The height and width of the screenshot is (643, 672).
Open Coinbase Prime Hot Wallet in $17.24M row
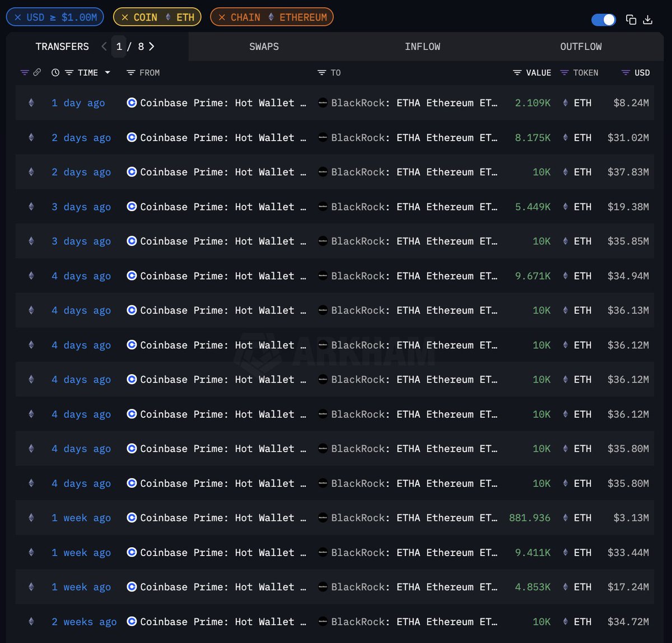(223, 587)
